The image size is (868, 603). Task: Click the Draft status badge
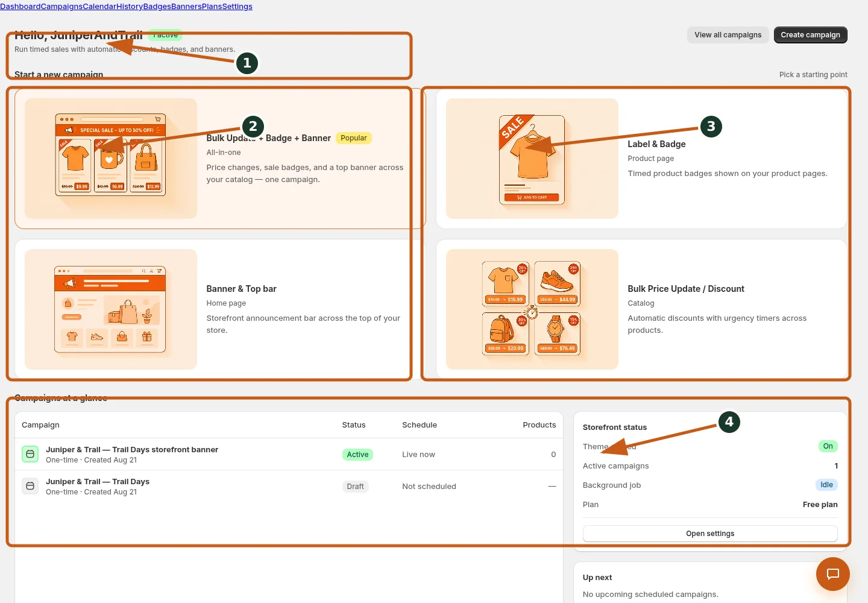pos(355,487)
